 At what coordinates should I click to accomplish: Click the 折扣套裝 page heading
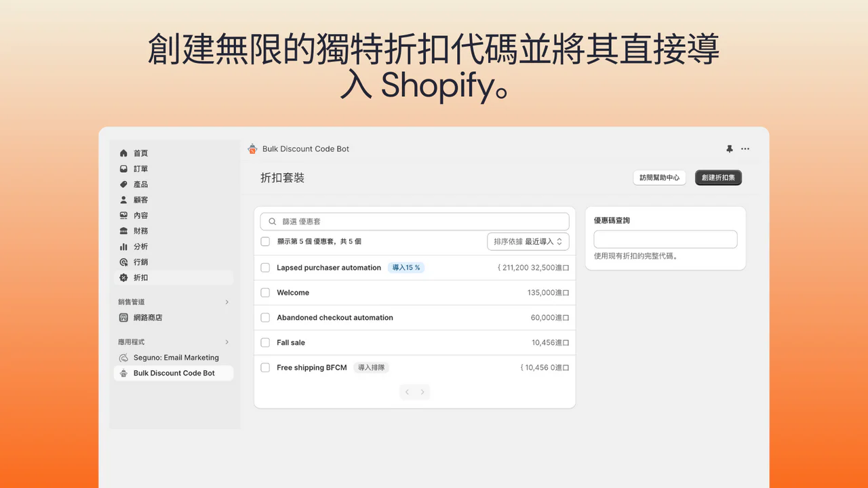tap(283, 178)
